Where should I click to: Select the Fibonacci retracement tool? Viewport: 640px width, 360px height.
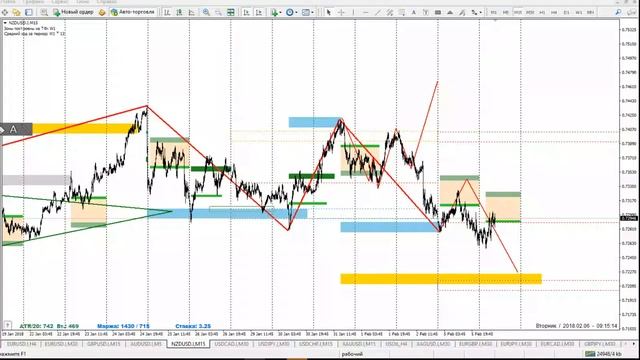[402, 12]
